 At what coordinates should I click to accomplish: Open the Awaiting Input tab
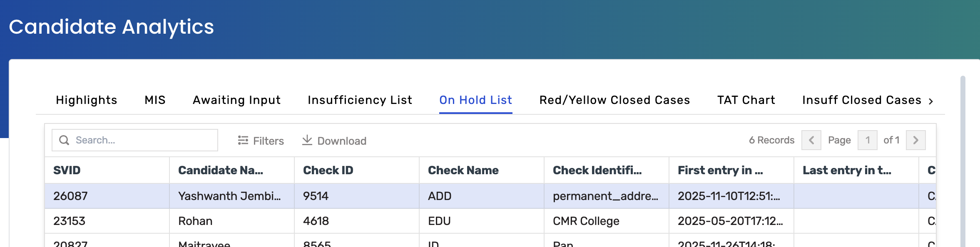coord(236,100)
